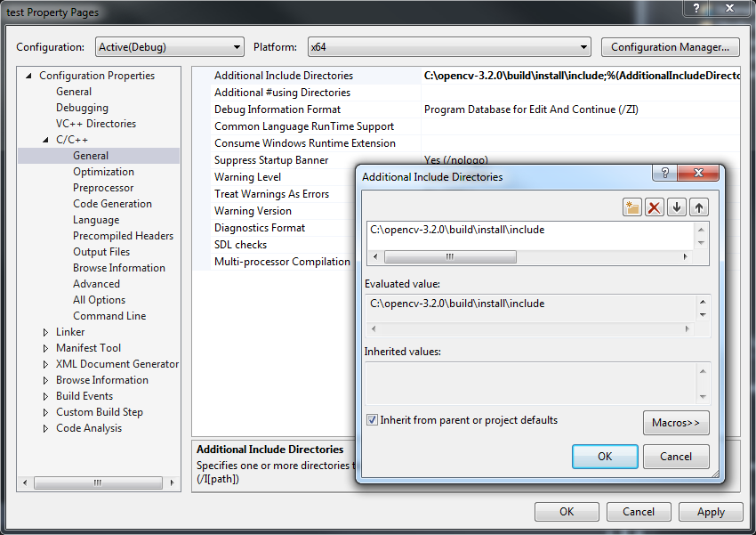
Task: Click the New Line folder icon
Action: point(631,207)
